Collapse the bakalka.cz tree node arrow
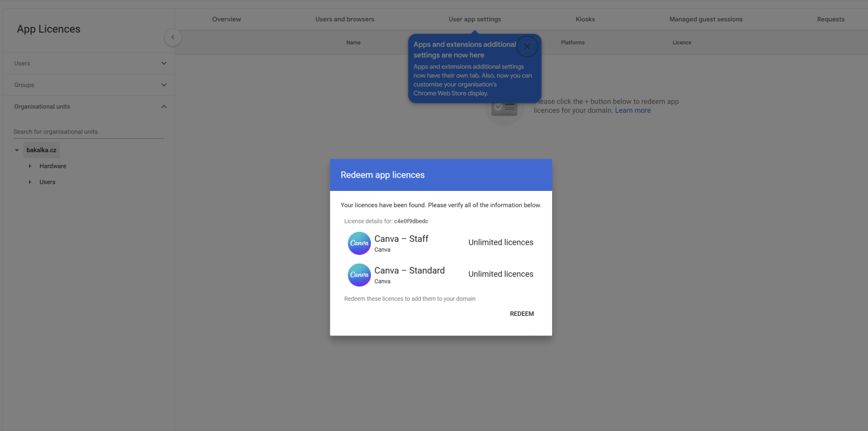The height and width of the screenshot is (431, 868). [17, 150]
